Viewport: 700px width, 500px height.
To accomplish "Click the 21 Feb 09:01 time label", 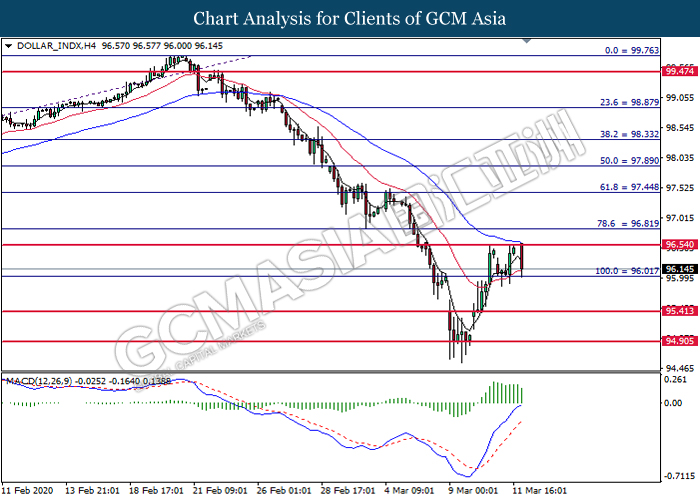I will (220, 490).
